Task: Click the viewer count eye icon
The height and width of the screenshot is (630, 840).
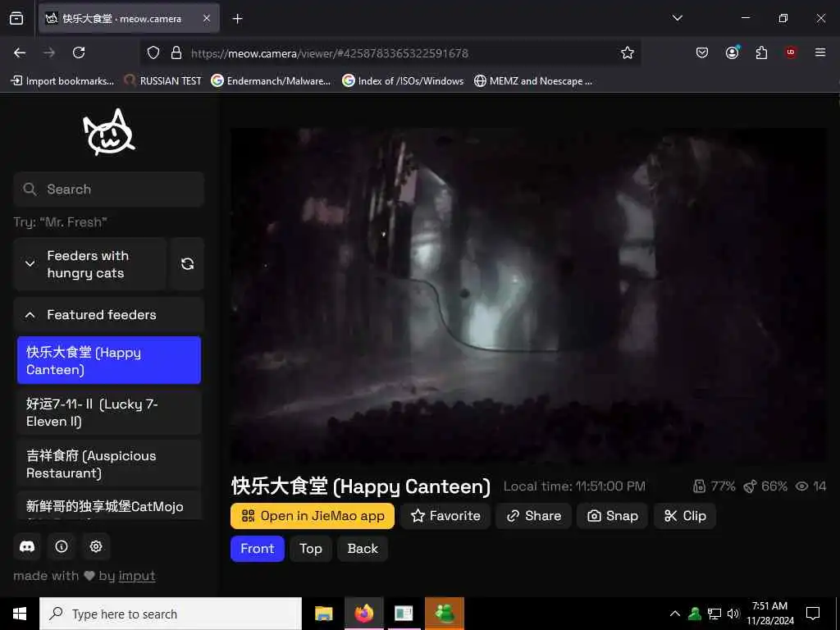Action: (x=801, y=486)
